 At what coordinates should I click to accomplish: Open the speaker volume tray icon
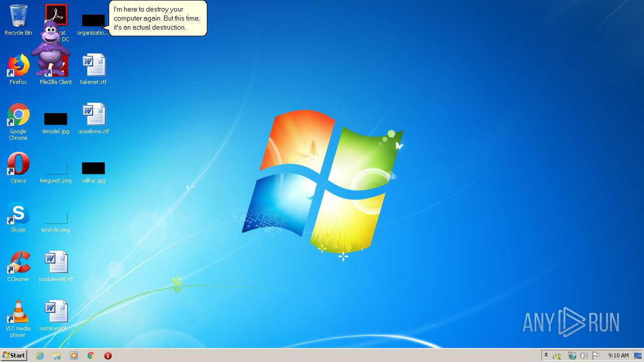pyautogui.click(x=584, y=355)
